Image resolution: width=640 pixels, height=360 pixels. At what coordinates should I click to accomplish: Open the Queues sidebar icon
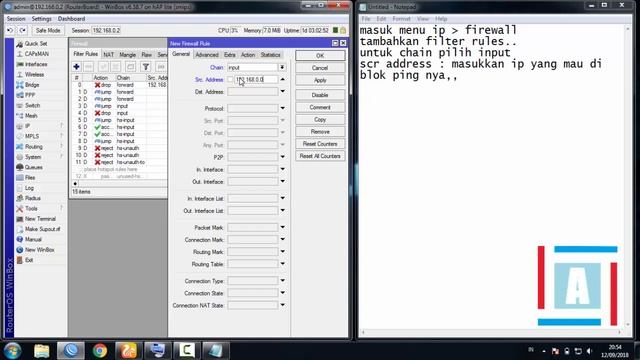click(x=19, y=167)
